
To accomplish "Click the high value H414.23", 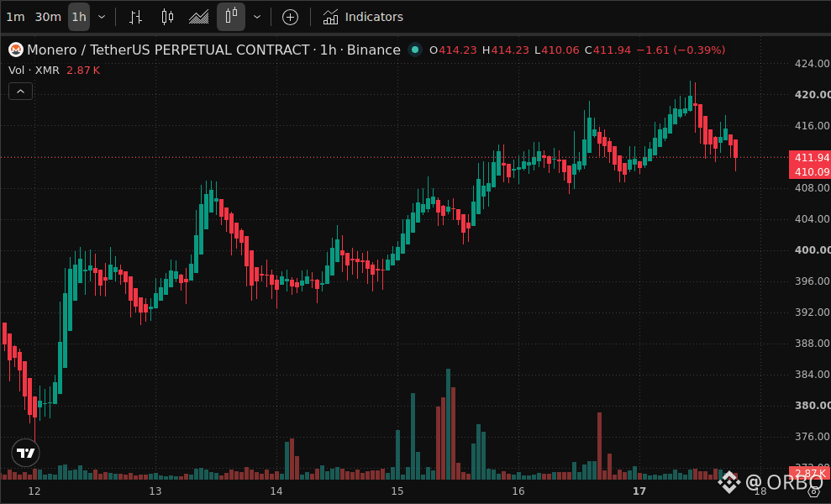I will [x=506, y=50].
